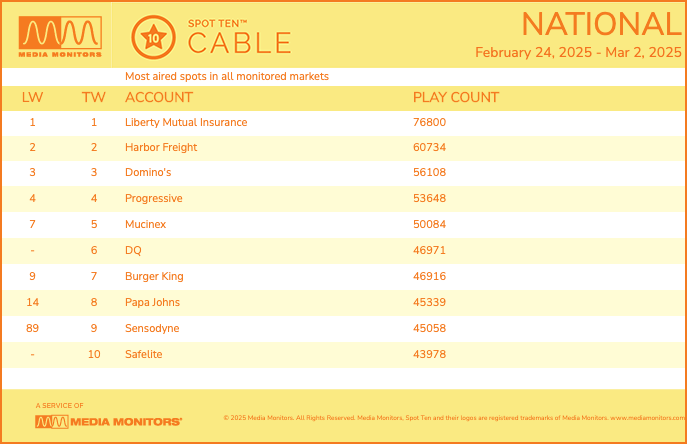This screenshot has width=687, height=444.
Task: Click Sensodyne play count 45058
Action: click(x=429, y=328)
